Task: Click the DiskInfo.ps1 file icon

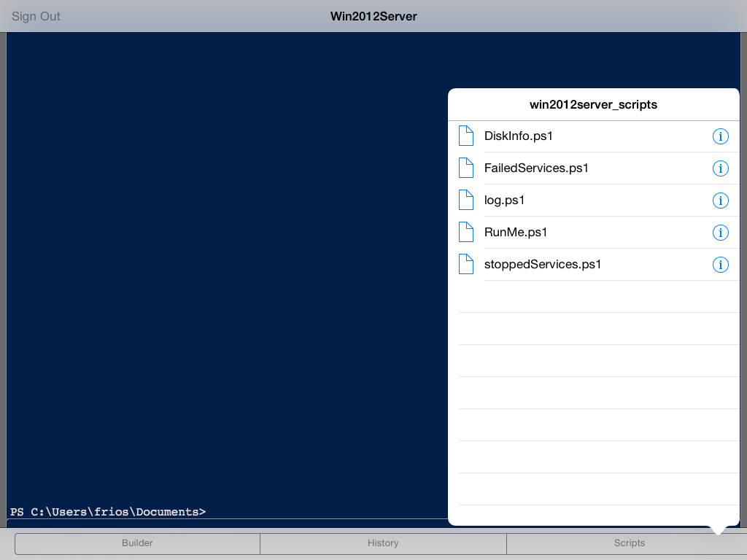Action: [466, 136]
